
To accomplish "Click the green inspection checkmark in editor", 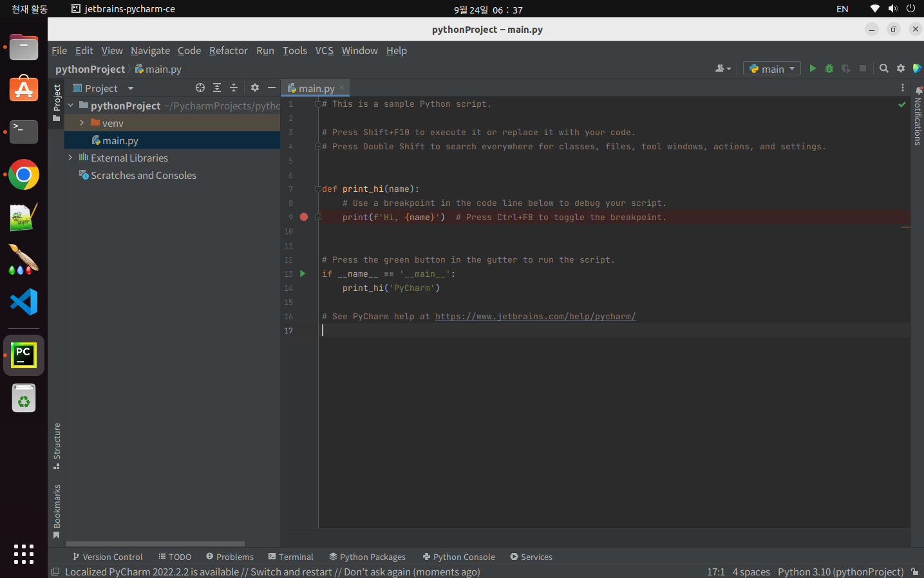I will (x=902, y=104).
